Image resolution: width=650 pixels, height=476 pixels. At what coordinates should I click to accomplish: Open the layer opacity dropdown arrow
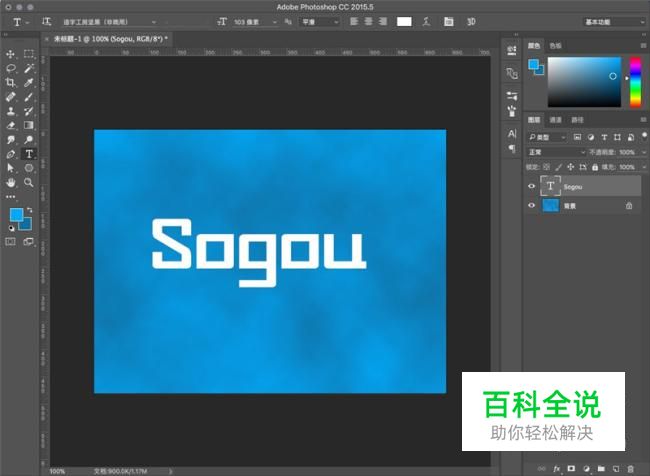click(644, 152)
